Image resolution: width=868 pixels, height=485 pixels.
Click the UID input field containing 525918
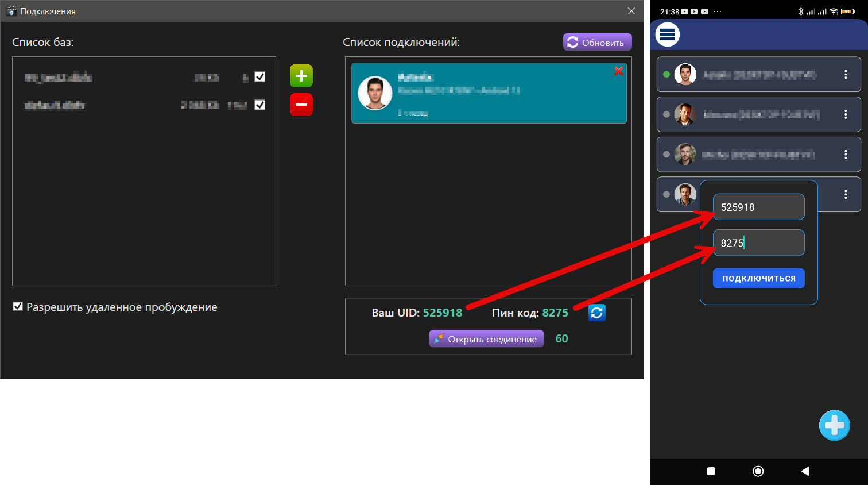coord(758,207)
